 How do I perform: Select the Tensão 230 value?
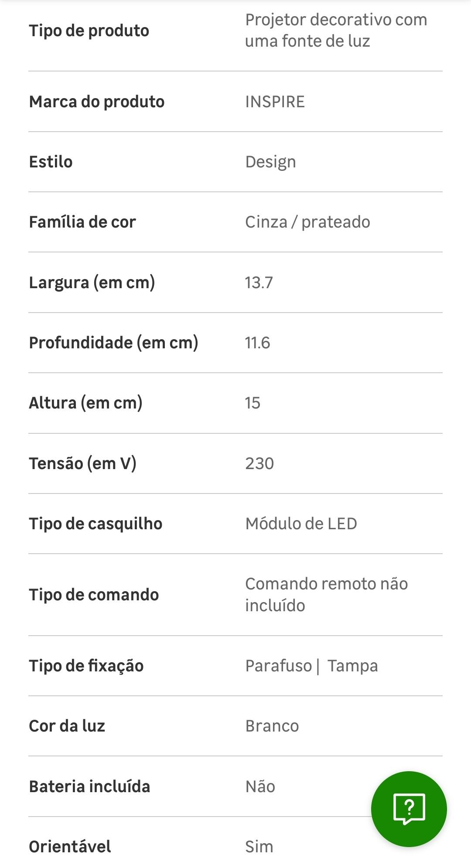tap(259, 463)
